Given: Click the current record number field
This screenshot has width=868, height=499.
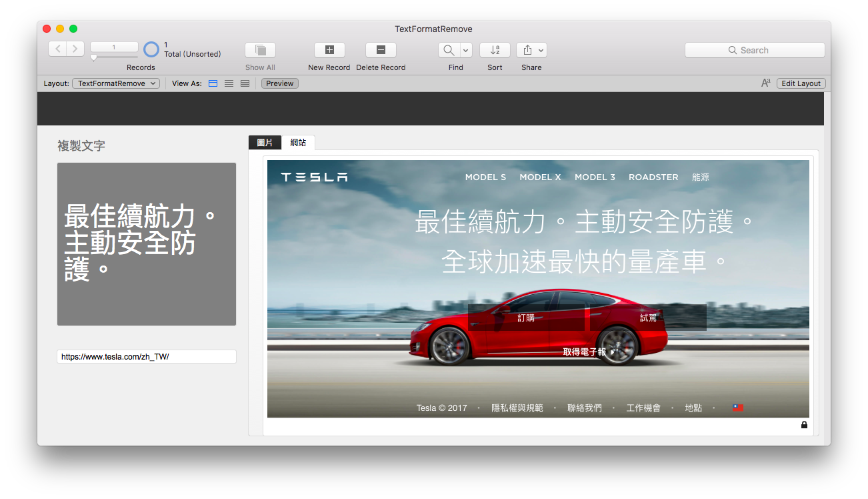Looking at the screenshot, I should pyautogui.click(x=114, y=47).
